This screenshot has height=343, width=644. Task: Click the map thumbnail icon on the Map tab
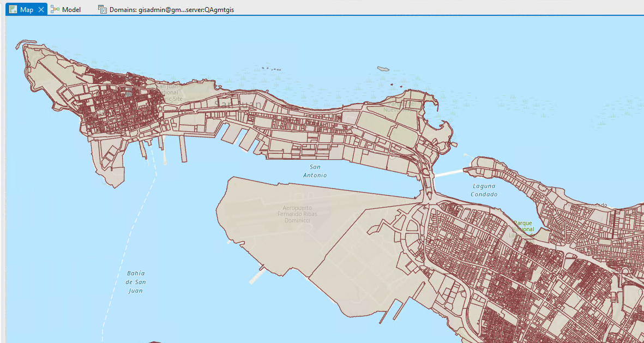pos(12,9)
